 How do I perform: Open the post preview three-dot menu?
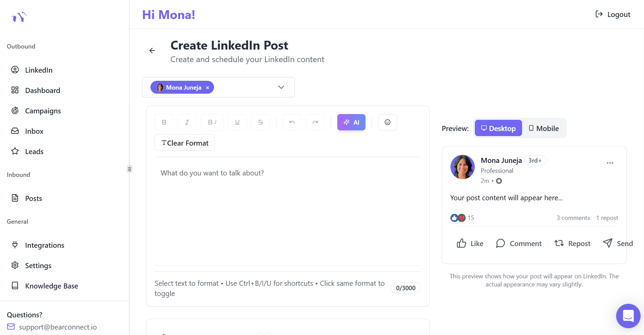610,163
